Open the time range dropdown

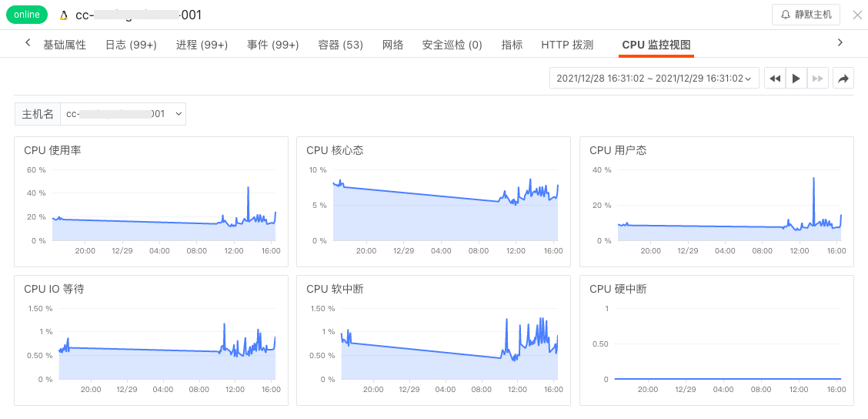(654, 79)
